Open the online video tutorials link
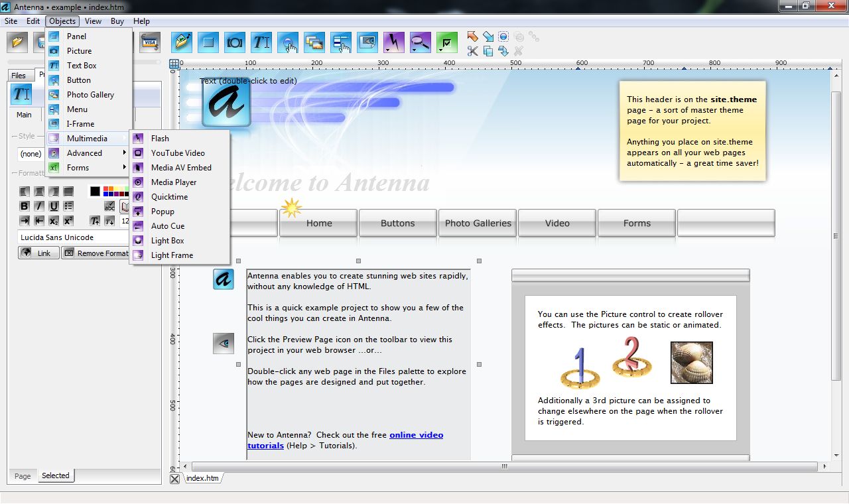The width and height of the screenshot is (849, 504). point(345,440)
